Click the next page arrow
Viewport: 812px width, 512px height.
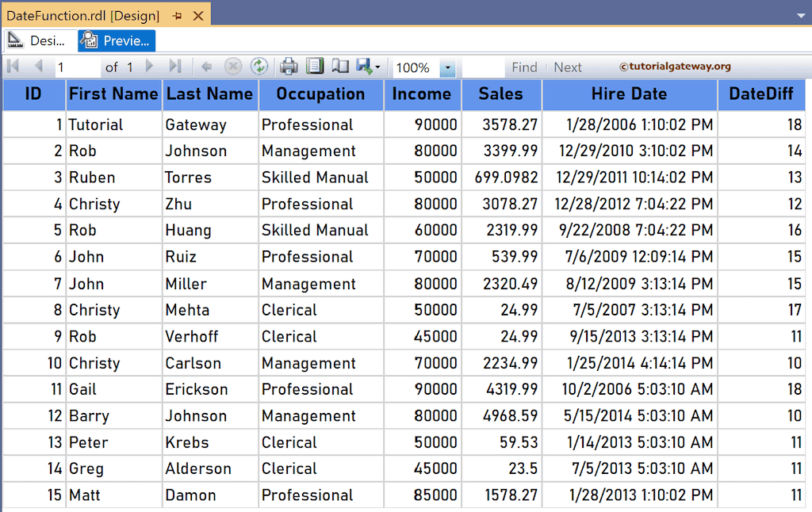(149, 67)
